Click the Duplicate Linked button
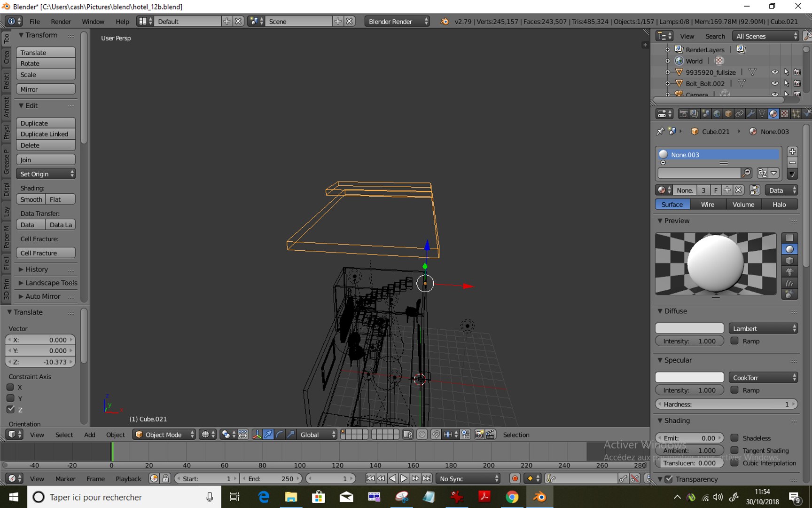The height and width of the screenshot is (508, 812). [46, 134]
